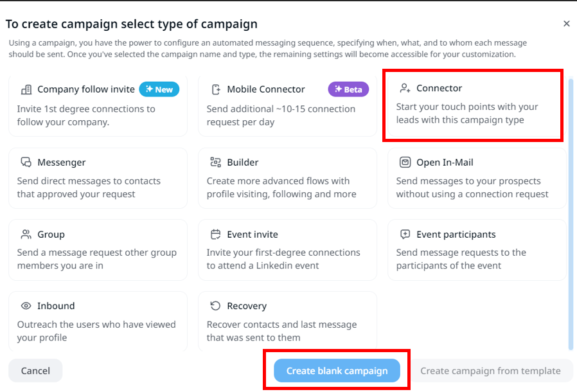Viewport: 577px width, 392px height.
Task: Click the Recovery circular arrow icon
Action: pos(216,306)
